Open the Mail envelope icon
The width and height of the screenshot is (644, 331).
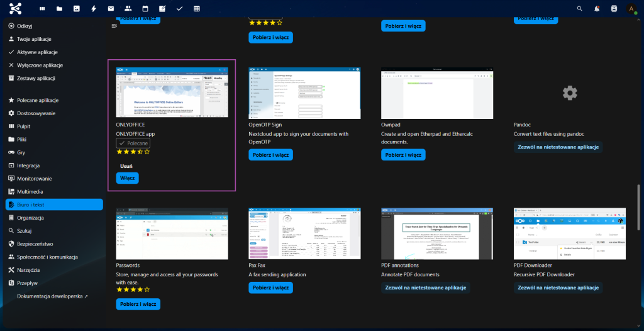111,9
